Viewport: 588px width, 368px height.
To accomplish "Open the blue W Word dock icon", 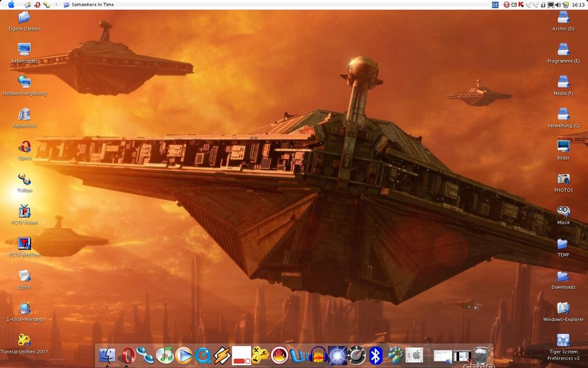I will coord(299,355).
